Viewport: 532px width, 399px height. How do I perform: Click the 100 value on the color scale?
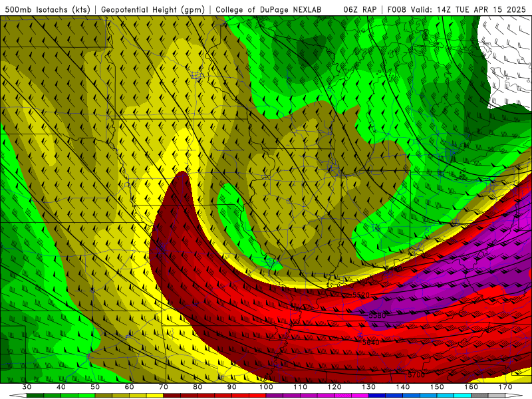point(266,387)
